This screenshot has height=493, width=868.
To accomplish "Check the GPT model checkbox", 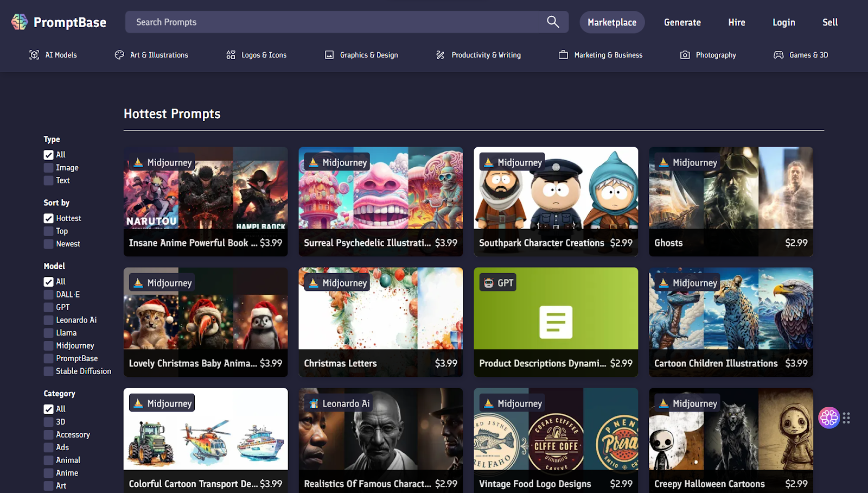I will [49, 307].
